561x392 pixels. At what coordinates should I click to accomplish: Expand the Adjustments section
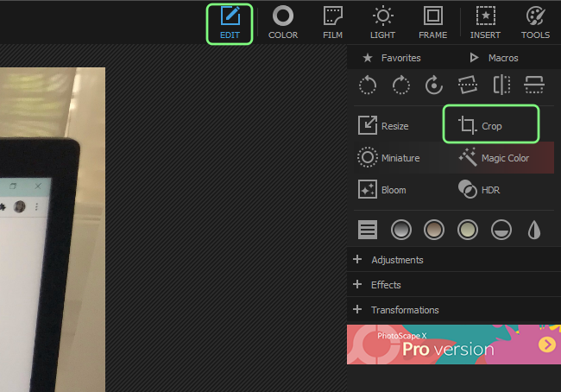tap(454, 260)
